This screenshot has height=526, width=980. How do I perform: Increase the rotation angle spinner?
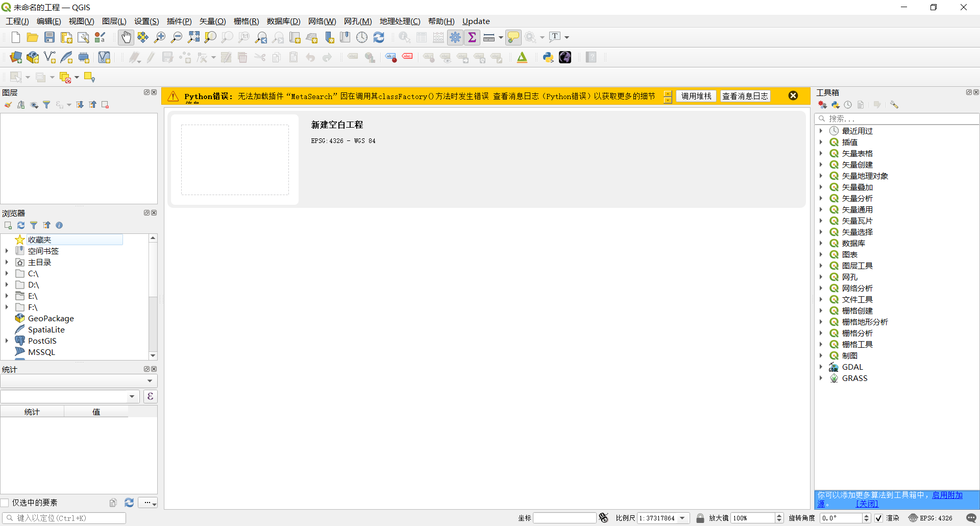point(866,515)
